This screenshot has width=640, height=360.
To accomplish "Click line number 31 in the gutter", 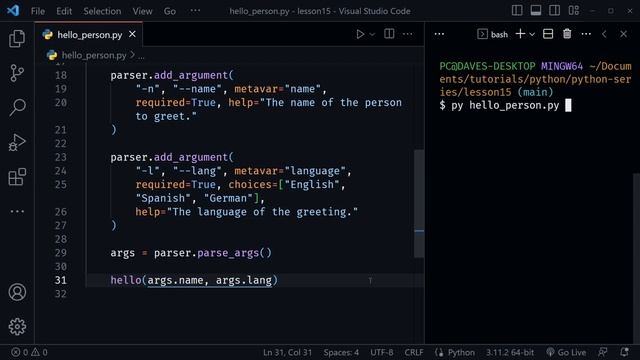I will [x=61, y=280].
